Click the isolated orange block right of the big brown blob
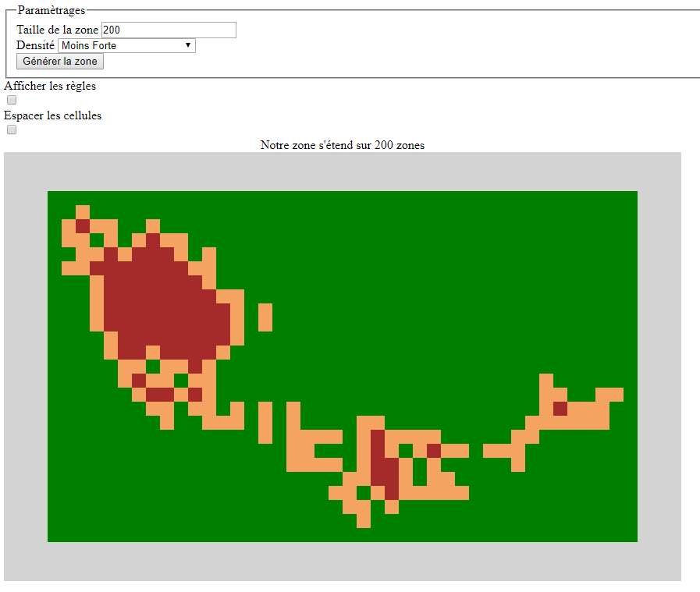The height and width of the screenshot is (592, 700). tap(265, 317)
